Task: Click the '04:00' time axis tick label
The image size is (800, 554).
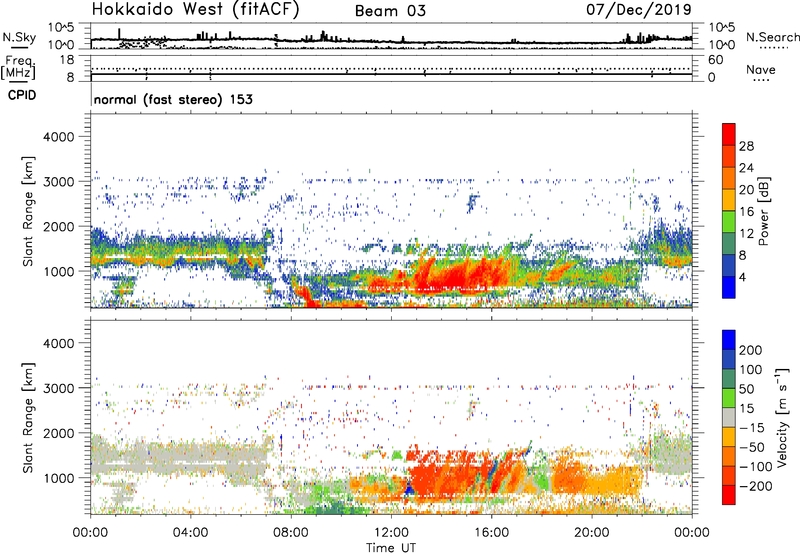Action: tap(190, 533)
